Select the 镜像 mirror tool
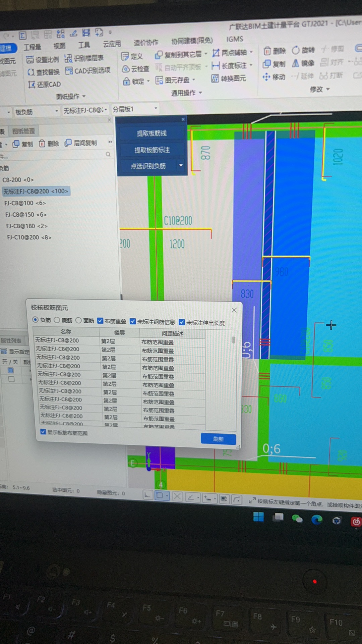 point(303,63)
